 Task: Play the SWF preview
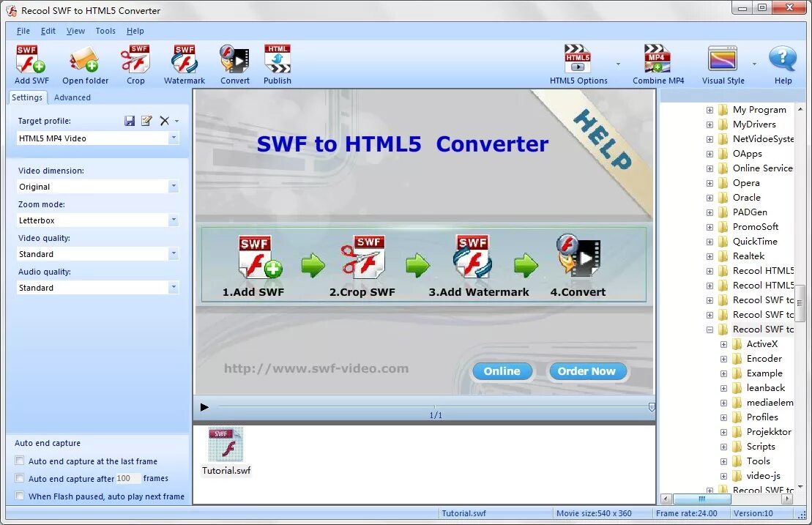click(x=204, y=407)
